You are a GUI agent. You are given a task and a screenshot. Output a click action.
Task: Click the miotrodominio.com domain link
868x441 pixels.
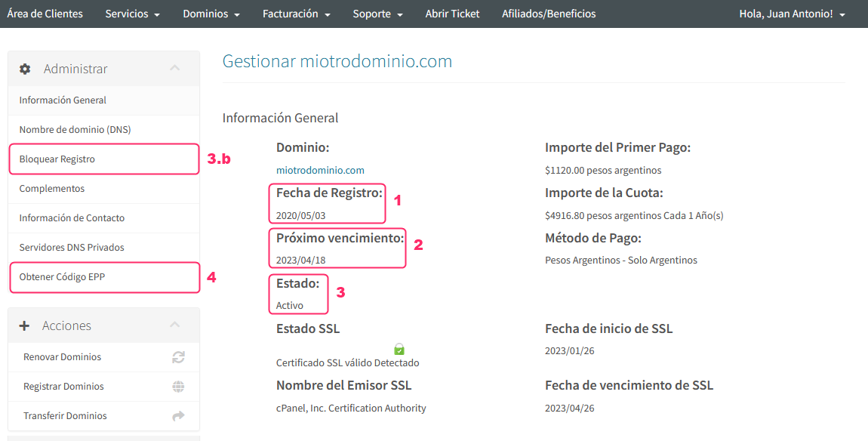[x=320, y=171]
